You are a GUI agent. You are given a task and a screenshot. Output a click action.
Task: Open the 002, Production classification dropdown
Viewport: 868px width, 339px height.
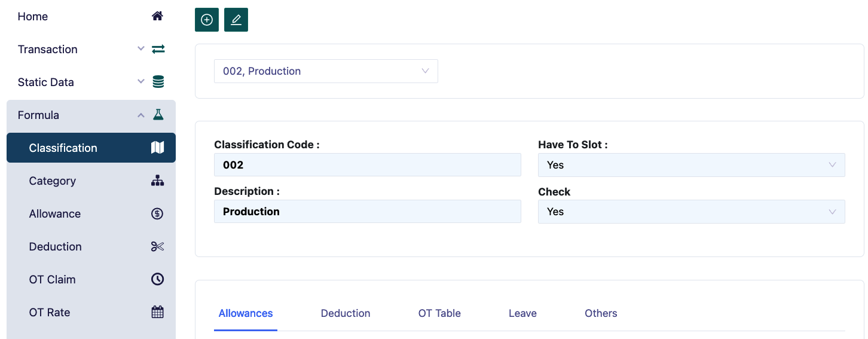326,71
